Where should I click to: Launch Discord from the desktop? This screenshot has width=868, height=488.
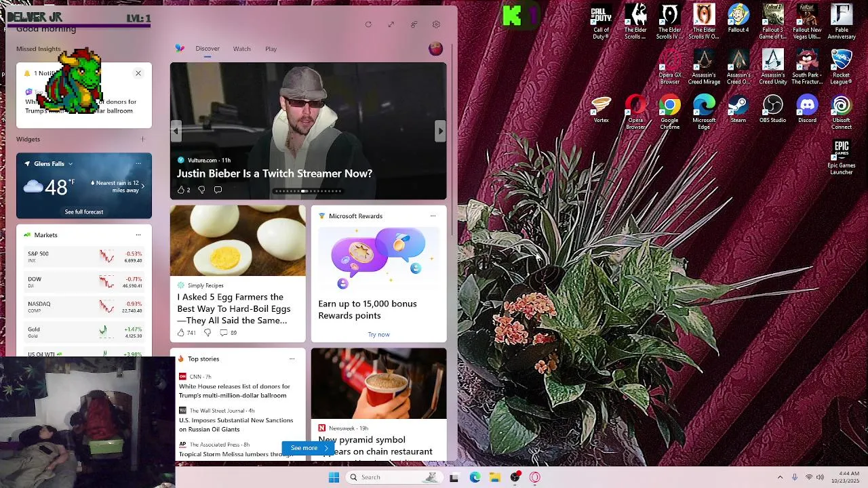[807, 109]
